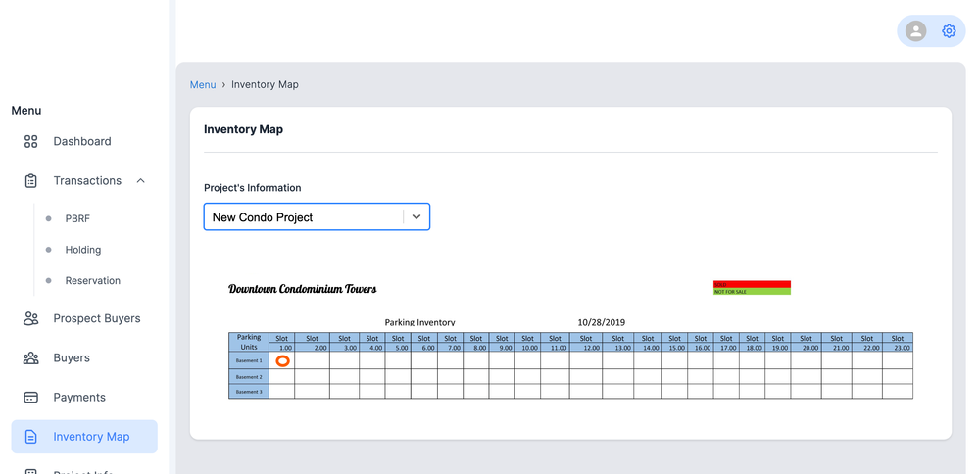Click the New Condo Project select box
Screen dimensions: 980x474
(x=304, y=217)
